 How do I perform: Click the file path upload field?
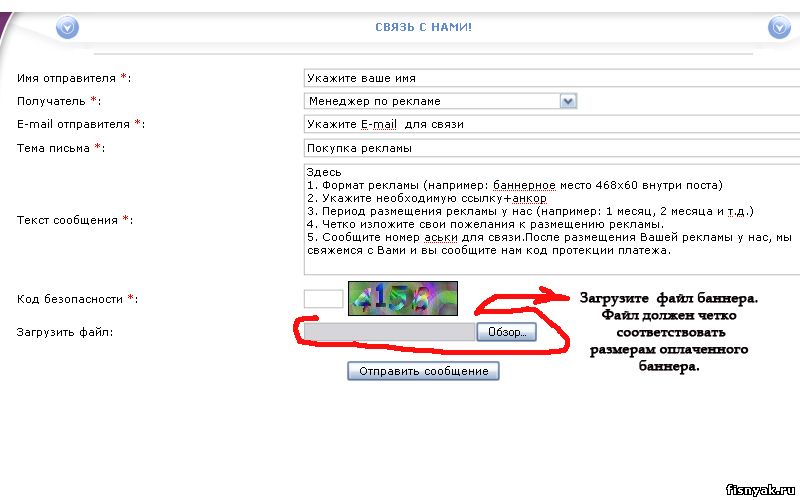[x=389, y=332]
